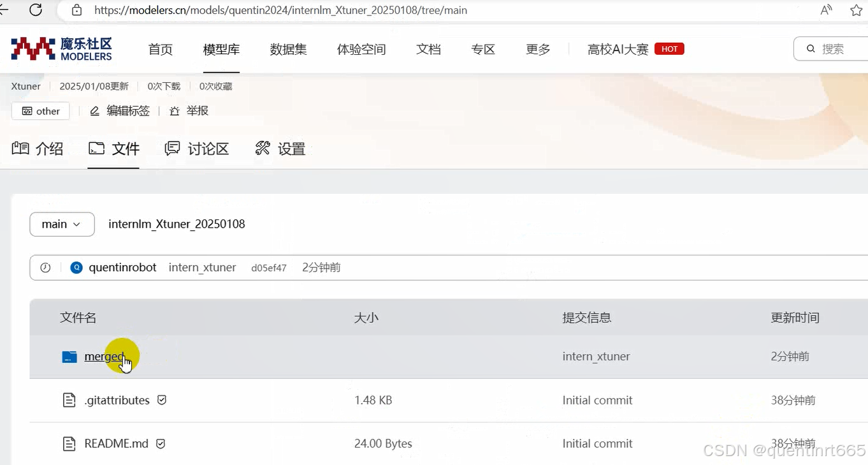
Task: Click the .gitattributes file icon
Action: tap(69, 401)
